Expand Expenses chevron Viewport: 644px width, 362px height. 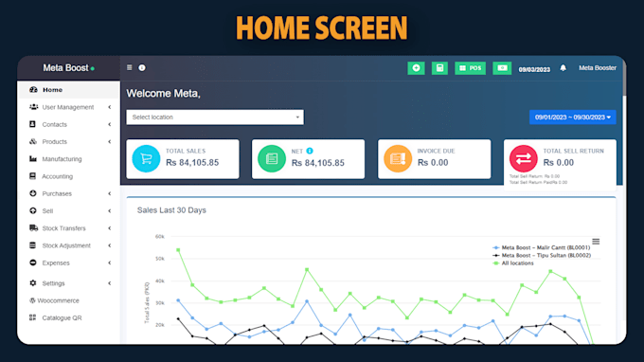pos(109,262)
